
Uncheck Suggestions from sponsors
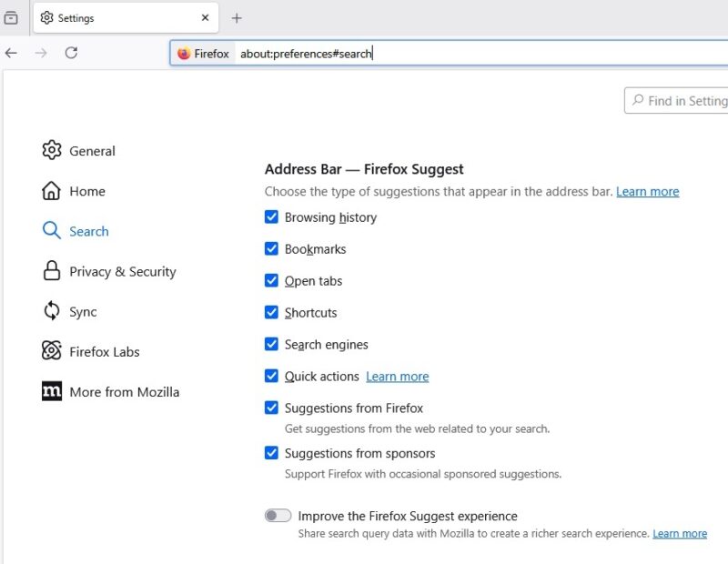[271, 452]
